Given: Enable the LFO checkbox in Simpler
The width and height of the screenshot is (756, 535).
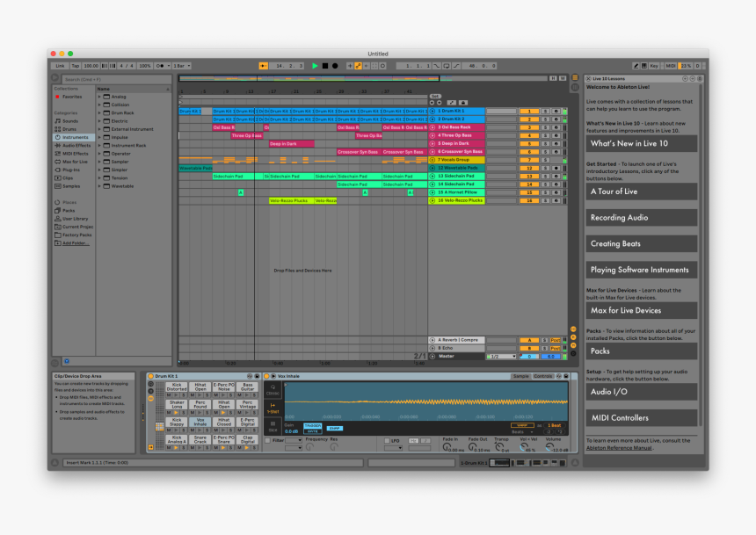Looking at the screenshot, I should click(x=387, y=440).
